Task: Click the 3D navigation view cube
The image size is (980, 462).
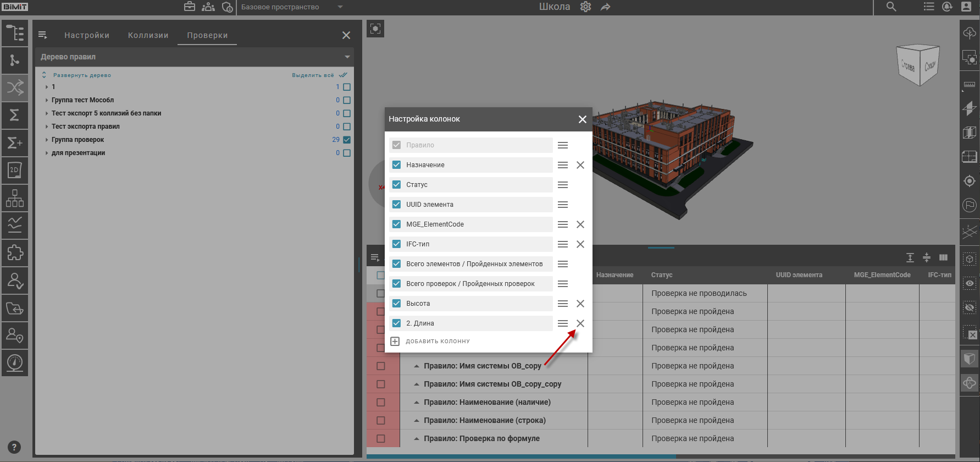Action: click(x=917, y=65)
